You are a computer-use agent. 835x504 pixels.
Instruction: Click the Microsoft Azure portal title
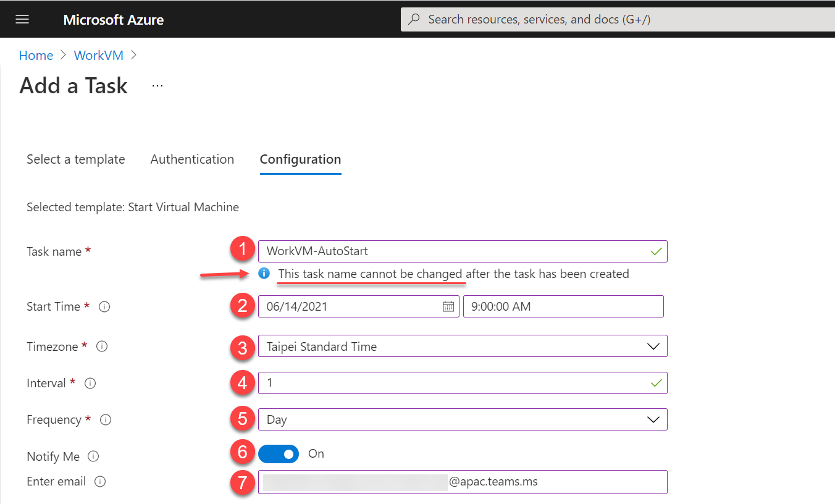114,20
